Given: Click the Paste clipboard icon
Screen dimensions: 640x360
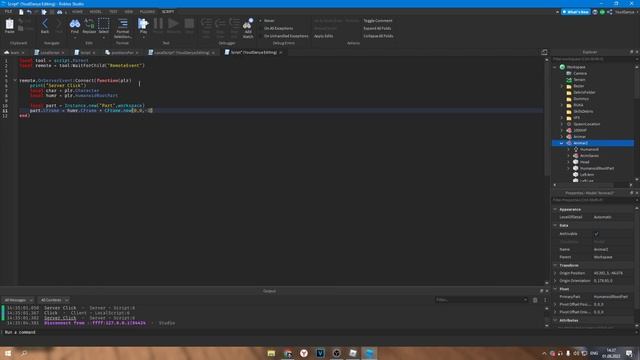Looking at the screenshot, I should 9,24.
